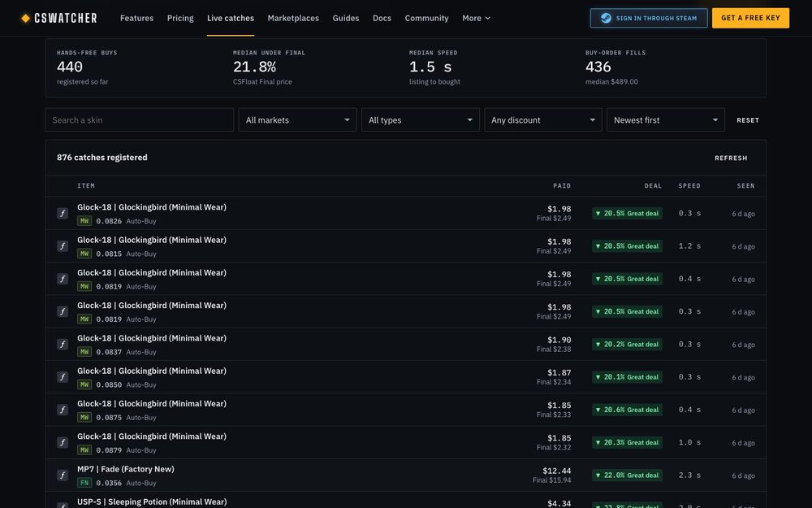Select the Live catches nav tab
Viewport: 812px width, 508px height.
click(231, 18)
